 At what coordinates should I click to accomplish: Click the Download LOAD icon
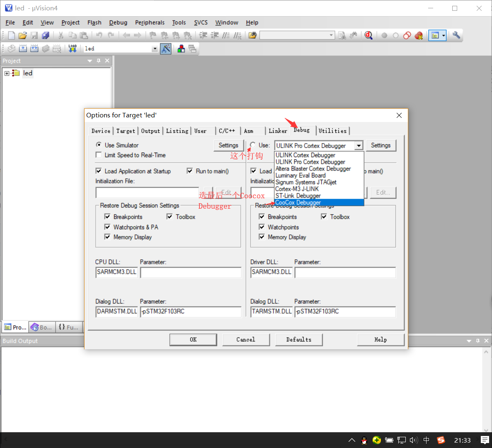click(73, 49)
